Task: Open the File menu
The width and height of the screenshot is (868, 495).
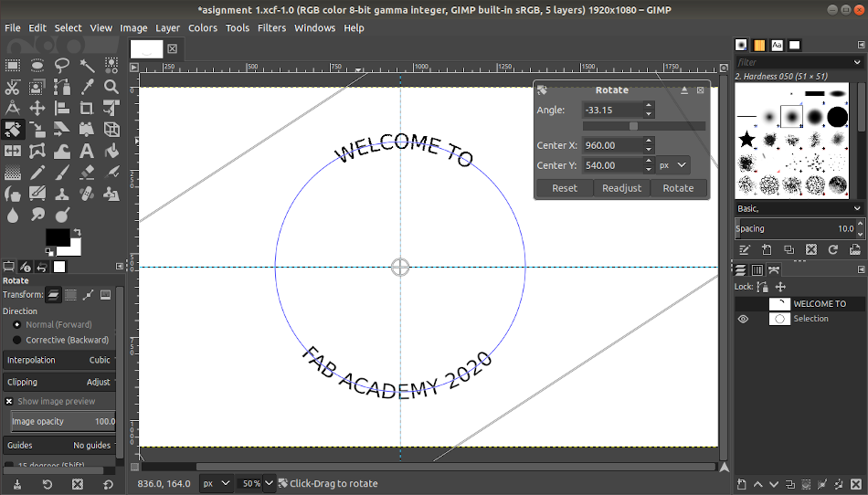Action: 12,27
